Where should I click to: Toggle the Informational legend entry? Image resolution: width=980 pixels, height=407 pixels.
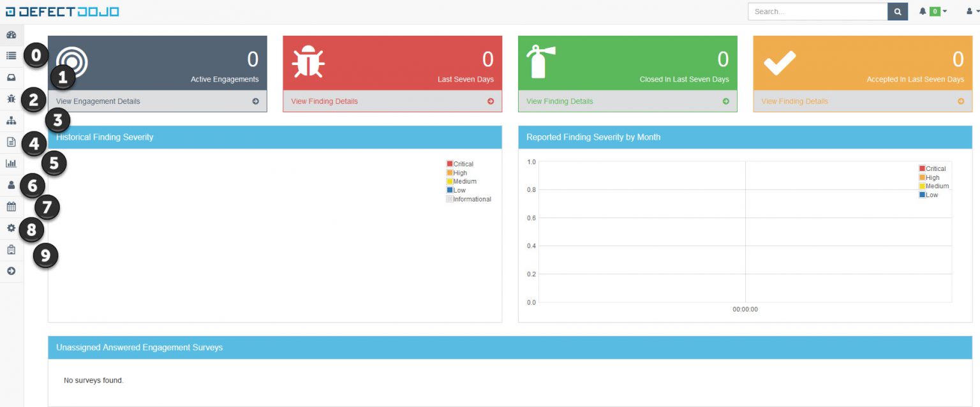(x=469, y=199)
